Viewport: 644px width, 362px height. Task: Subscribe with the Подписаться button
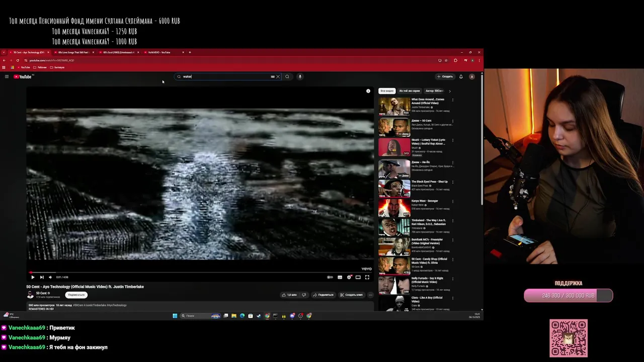76,295
